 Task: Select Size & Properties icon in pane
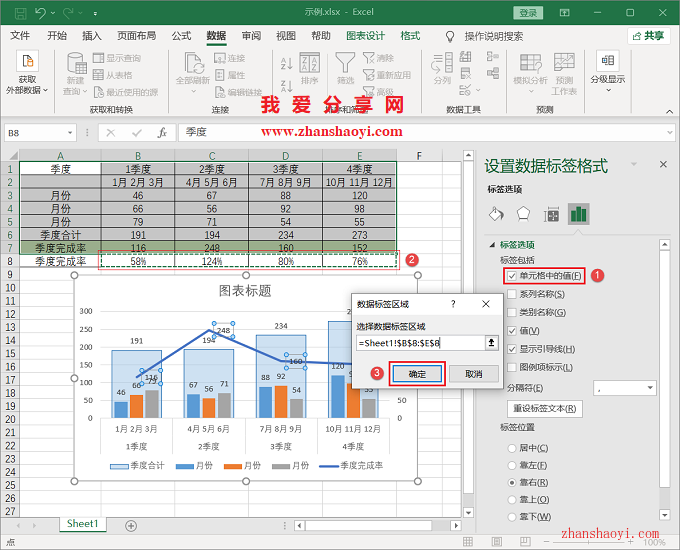(x=551, y=214)
